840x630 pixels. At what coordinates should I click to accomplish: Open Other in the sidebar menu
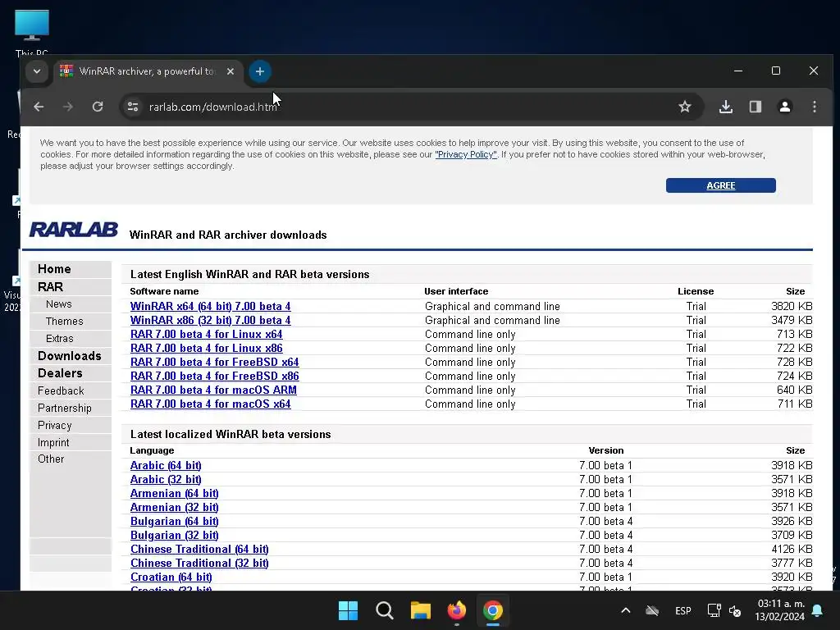(x=51, y=459)
